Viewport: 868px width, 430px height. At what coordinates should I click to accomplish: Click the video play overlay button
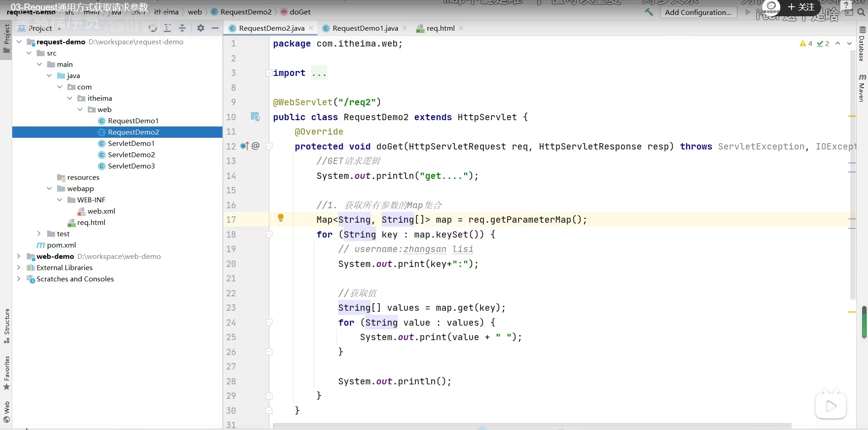[x=831, y=406]
